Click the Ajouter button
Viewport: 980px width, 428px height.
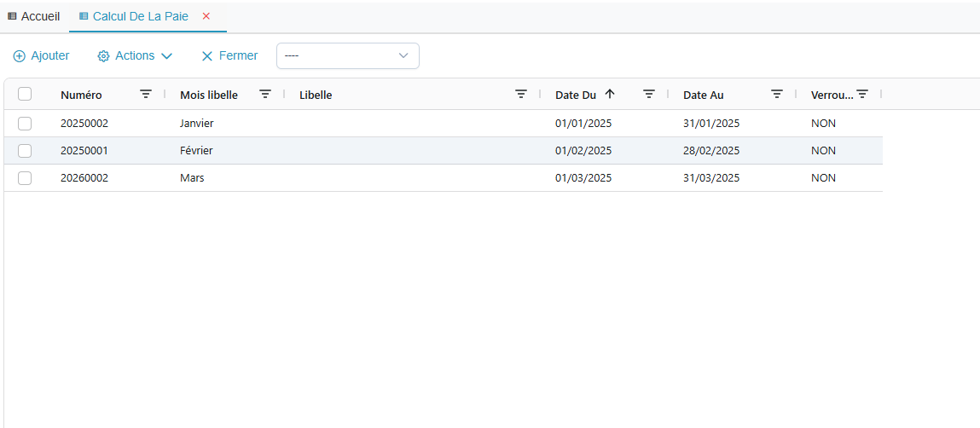click(41, 56)
